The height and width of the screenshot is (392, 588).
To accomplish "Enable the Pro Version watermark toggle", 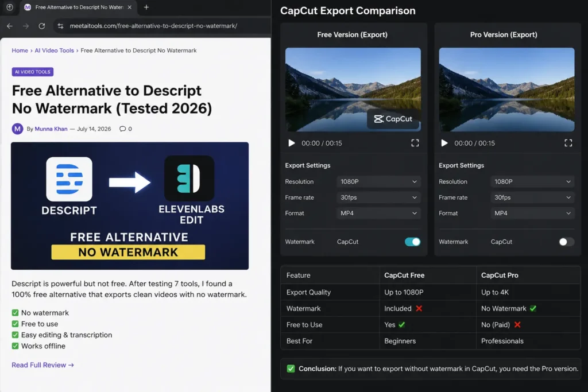I will 566,242.
